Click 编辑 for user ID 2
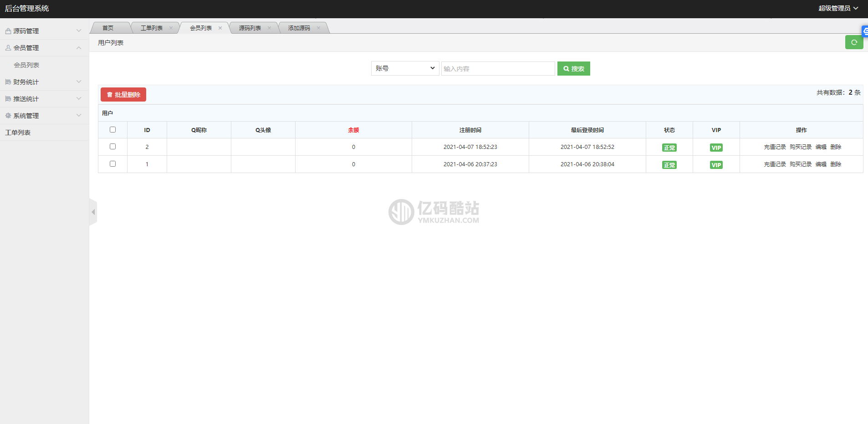 click(821, 147)
